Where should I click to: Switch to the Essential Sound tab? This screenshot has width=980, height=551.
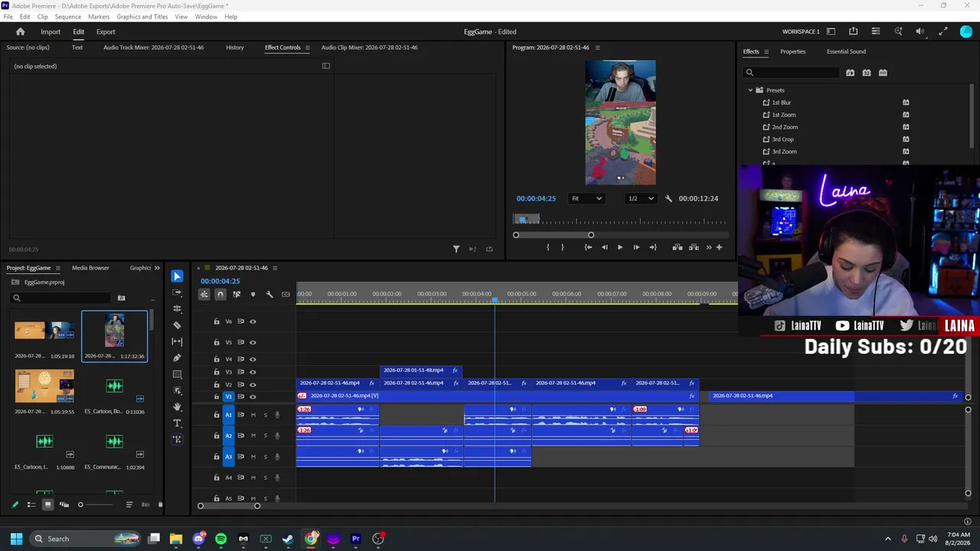coord(846,51)
